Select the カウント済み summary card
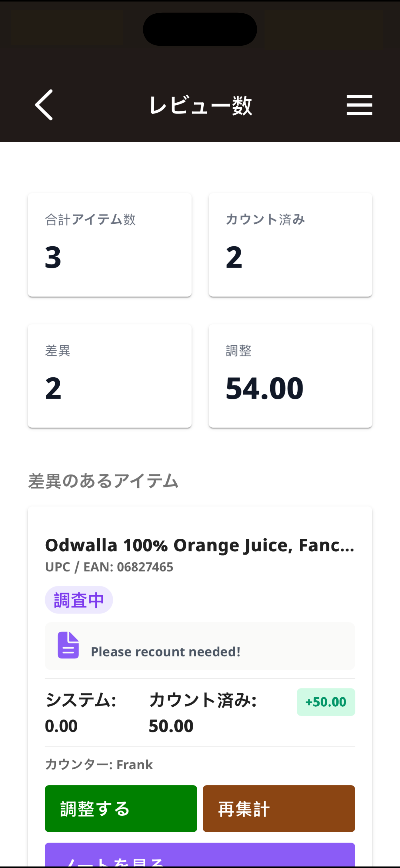Screen dimensions: 400x868 click(290, 245)
